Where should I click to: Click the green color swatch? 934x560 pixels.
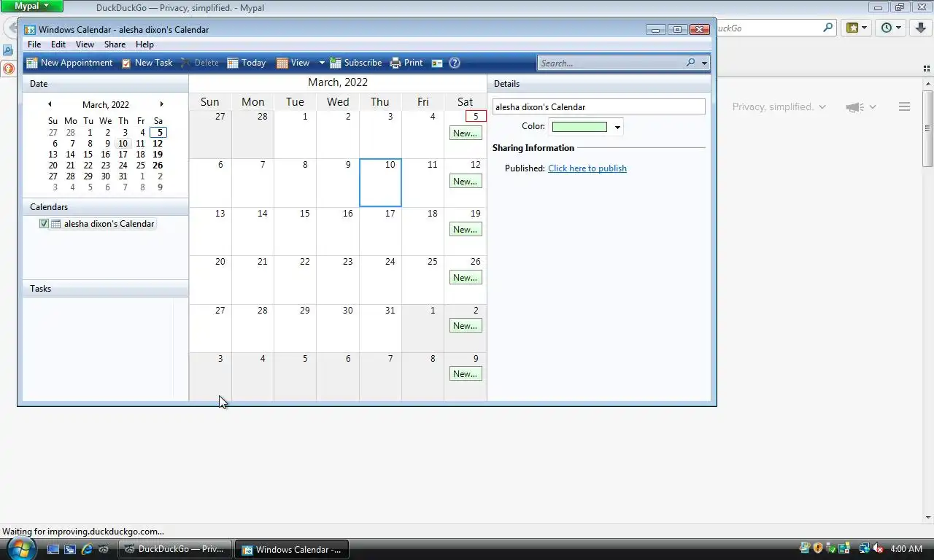(579, 127)
